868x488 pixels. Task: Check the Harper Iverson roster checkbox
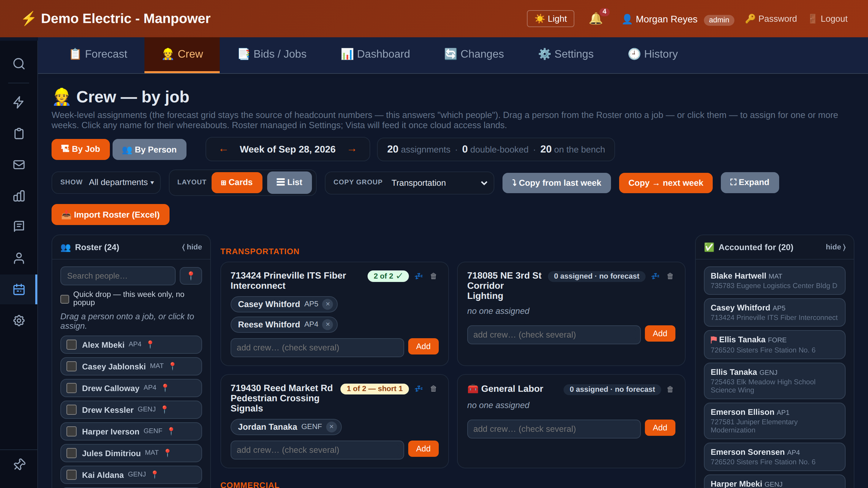tap(72, 431)
